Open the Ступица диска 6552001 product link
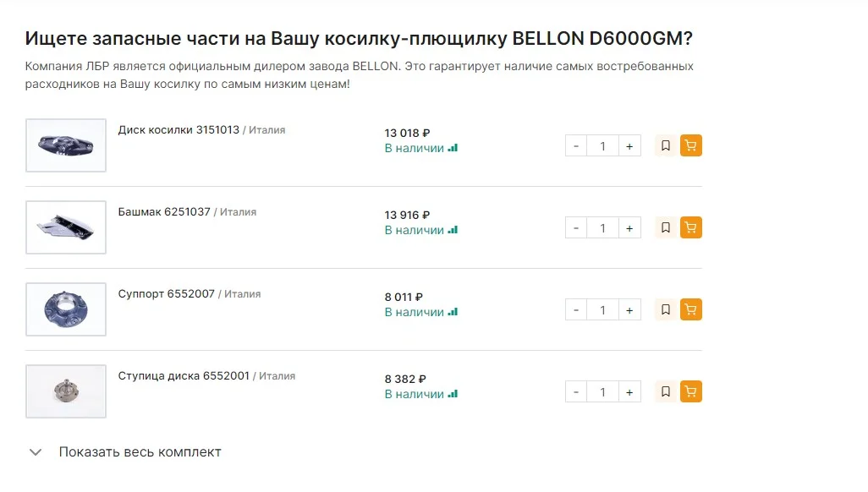The width and height of the screenshot is (868, 492). [184, 376]
